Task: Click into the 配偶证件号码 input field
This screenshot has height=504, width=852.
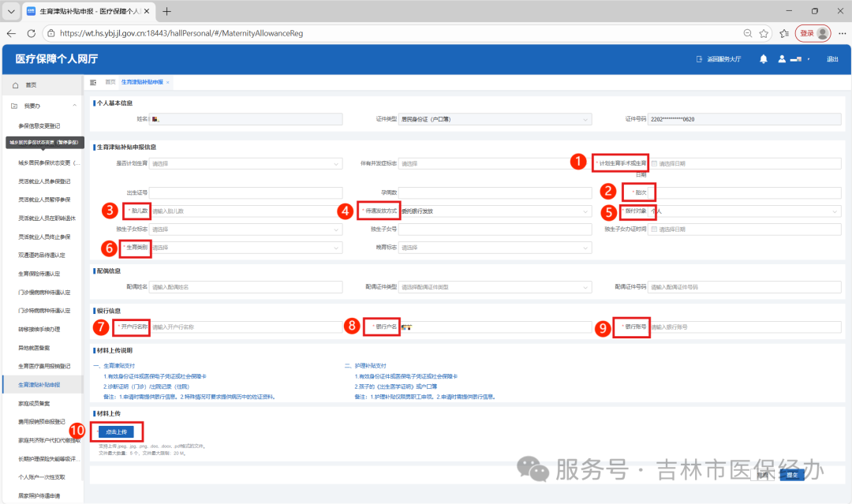Action: click(x=745, y=287)
